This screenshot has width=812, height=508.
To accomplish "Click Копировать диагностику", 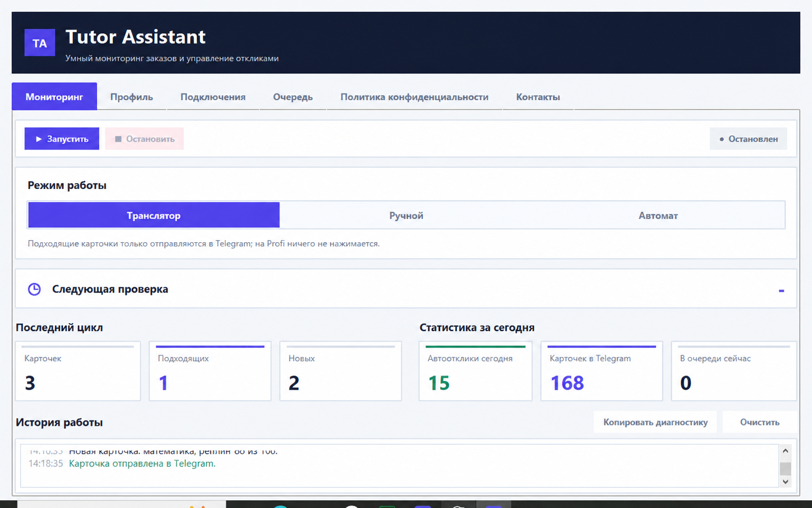I will pos(655,422).
